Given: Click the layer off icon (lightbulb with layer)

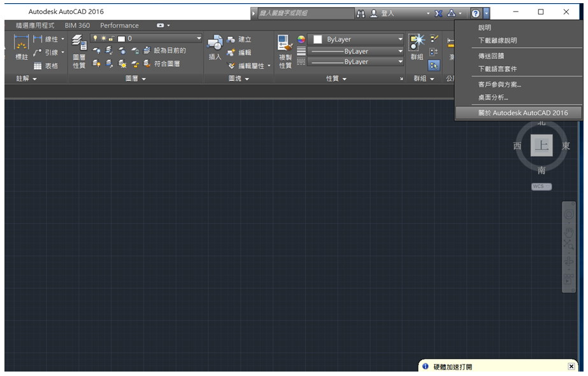Looking at the screenshot, I should (x=96, y=50).
